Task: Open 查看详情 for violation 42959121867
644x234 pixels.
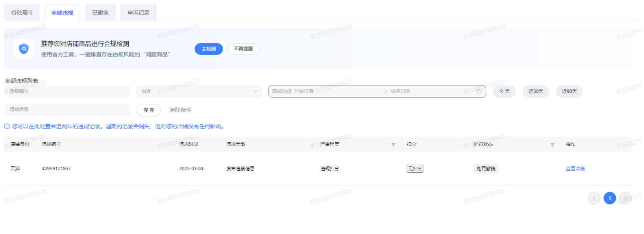Action: pos(575,169)
